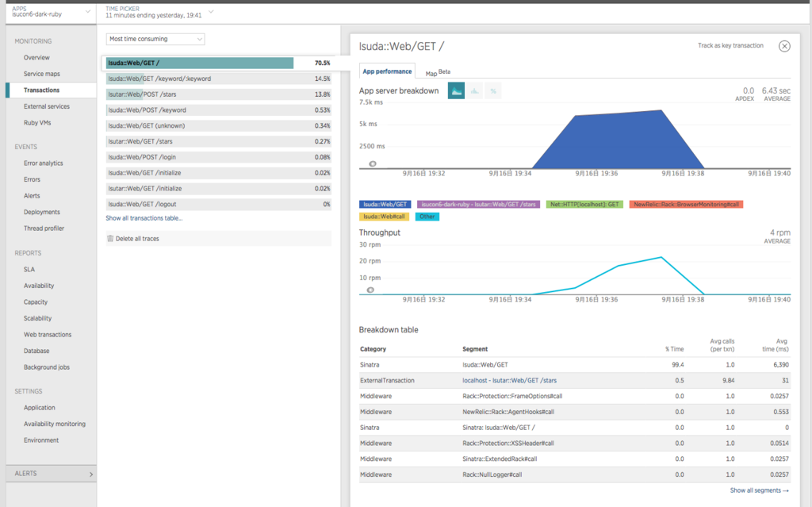Viewport: 812px width, 507px height.
Task: Click Show all segments link
Action: click(759, 490)
